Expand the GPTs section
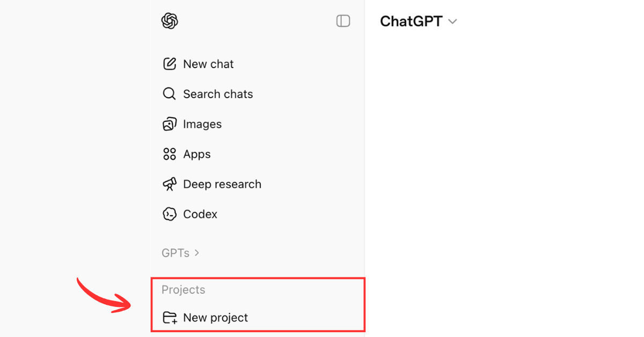Screen dimensions: 644x337 [181, 252]
